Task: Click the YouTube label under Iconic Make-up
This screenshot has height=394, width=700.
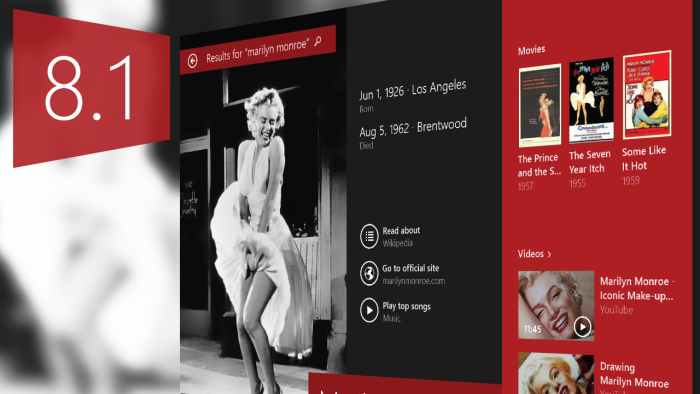Action: (x=616, y=310)
